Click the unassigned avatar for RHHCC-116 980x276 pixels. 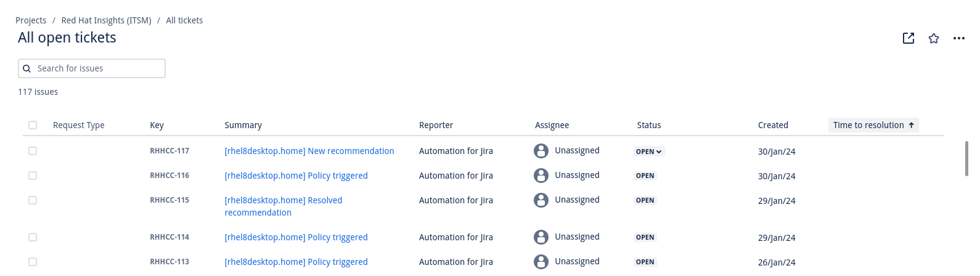point(541,176)
